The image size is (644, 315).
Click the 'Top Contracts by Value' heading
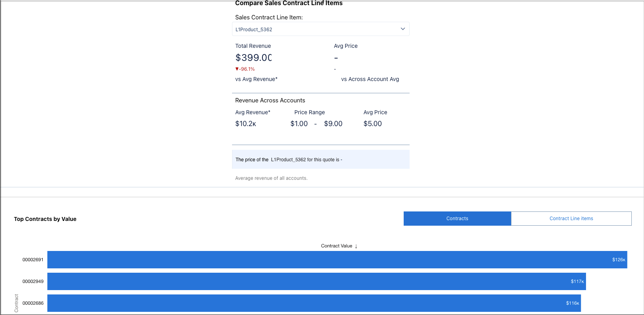(x=45, y=219)
